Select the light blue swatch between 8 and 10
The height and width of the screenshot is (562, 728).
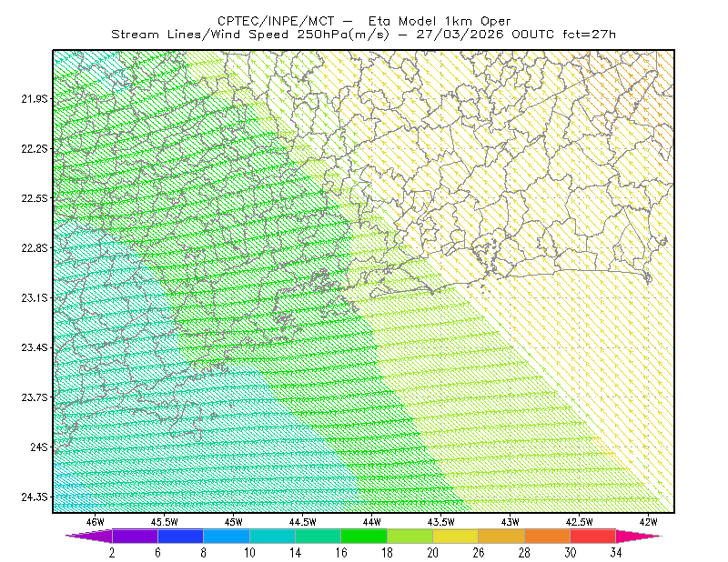(x=227, y=536)
